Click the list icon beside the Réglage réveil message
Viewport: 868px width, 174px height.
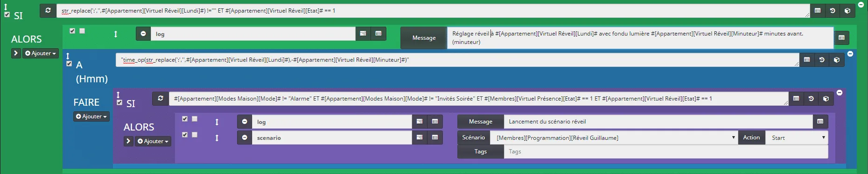pos(841,37)
